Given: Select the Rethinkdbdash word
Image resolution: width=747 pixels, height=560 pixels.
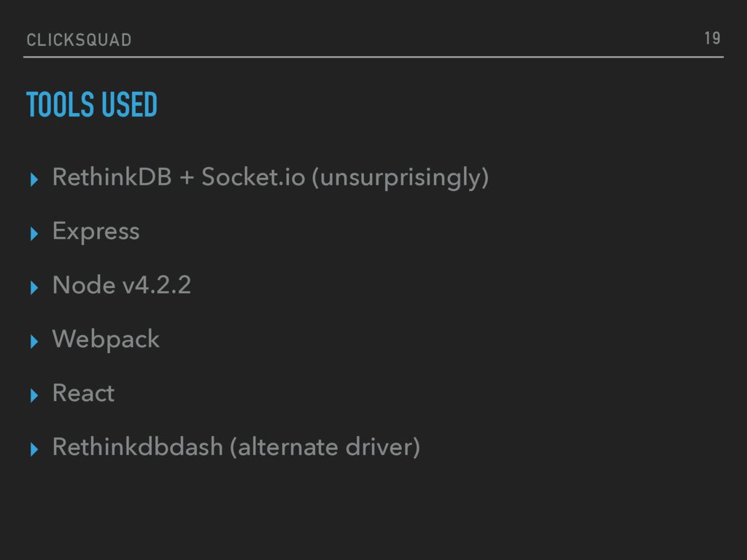Looking at the screenshot, I should 137,447.
